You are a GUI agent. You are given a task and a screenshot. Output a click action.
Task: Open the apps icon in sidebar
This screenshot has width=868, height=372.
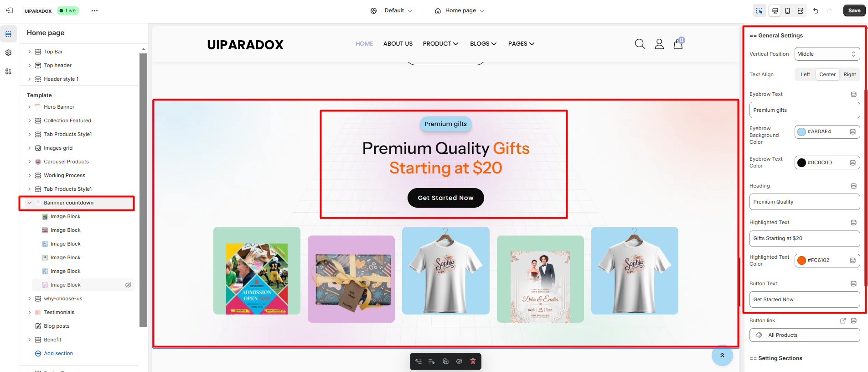8,71
